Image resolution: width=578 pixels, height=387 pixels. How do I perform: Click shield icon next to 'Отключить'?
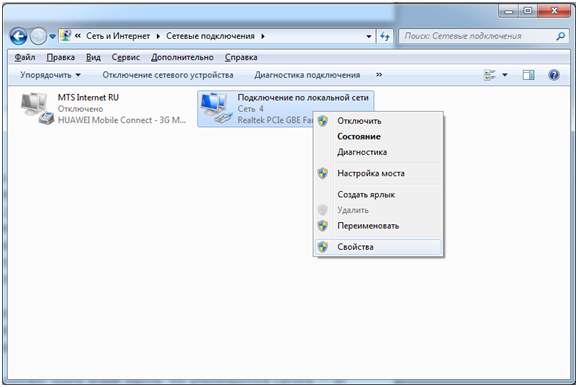pyautogui.click(x=323, y=121)
